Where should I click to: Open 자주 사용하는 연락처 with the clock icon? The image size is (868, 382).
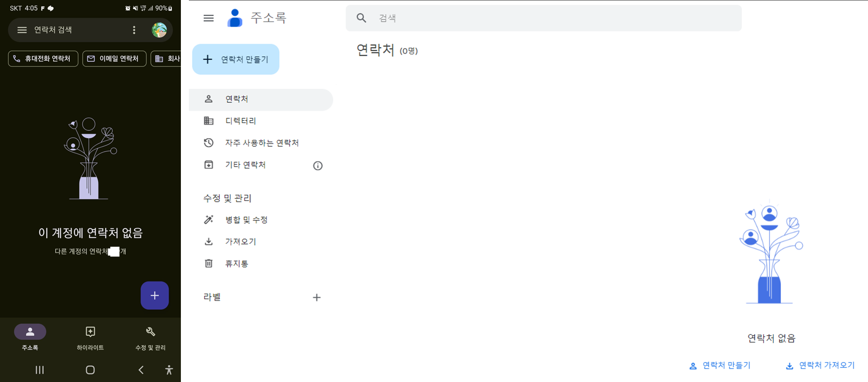[209, 142]
